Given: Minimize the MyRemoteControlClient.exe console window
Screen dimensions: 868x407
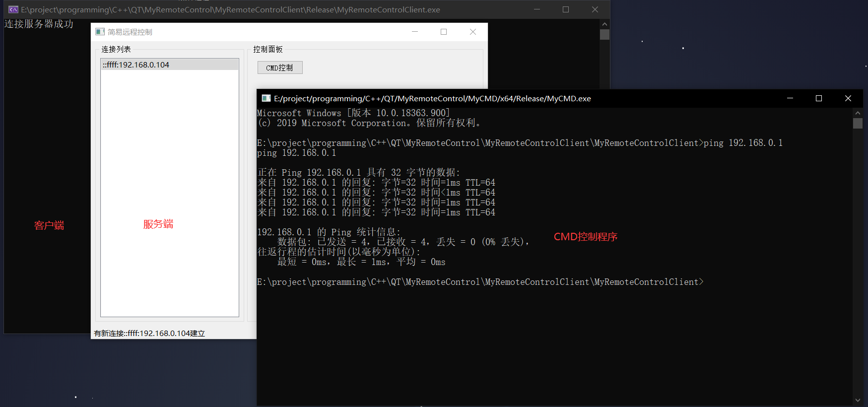Looking at the screenshot, I should click(x=537, y=9).
